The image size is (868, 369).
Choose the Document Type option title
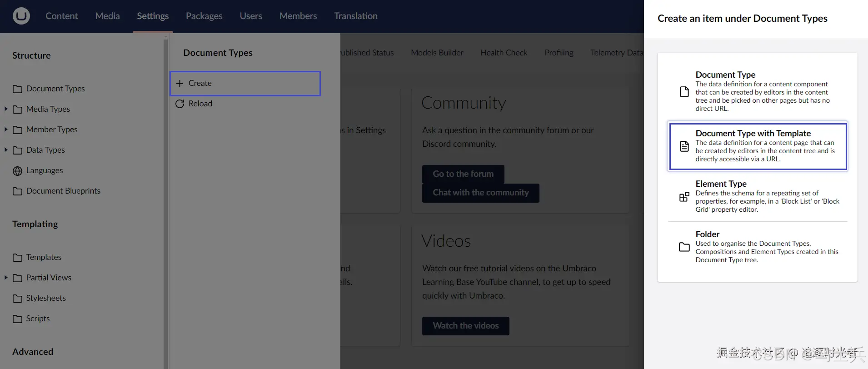click(725, 75)
